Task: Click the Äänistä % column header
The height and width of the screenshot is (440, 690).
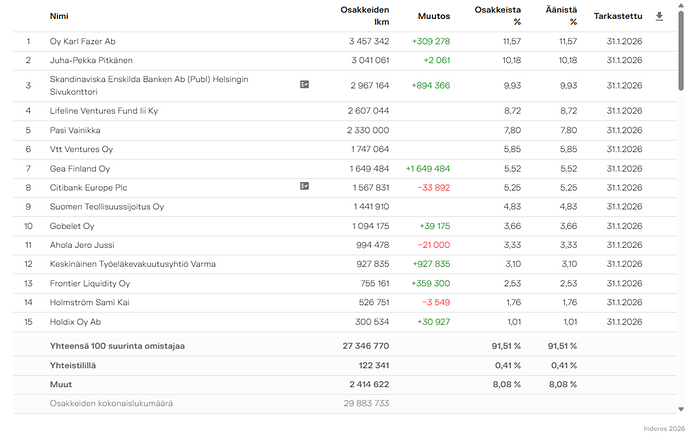Action: click(561, 15)
